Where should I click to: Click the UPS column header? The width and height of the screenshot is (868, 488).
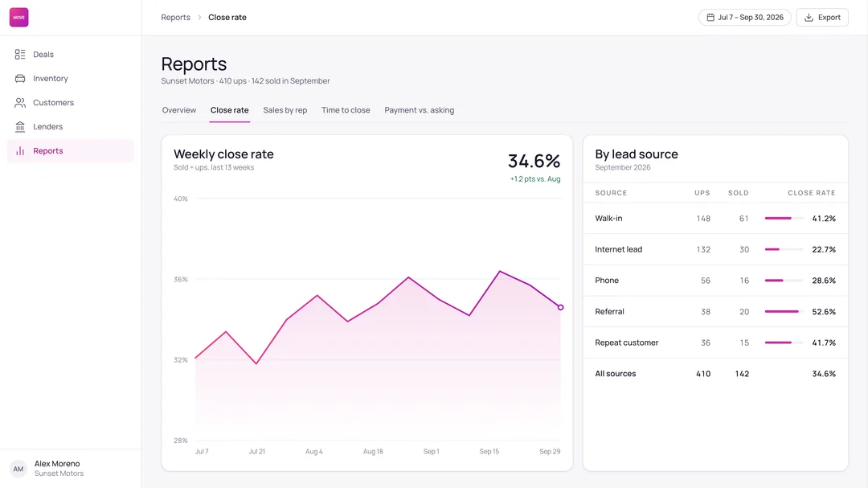pos(702,193)
